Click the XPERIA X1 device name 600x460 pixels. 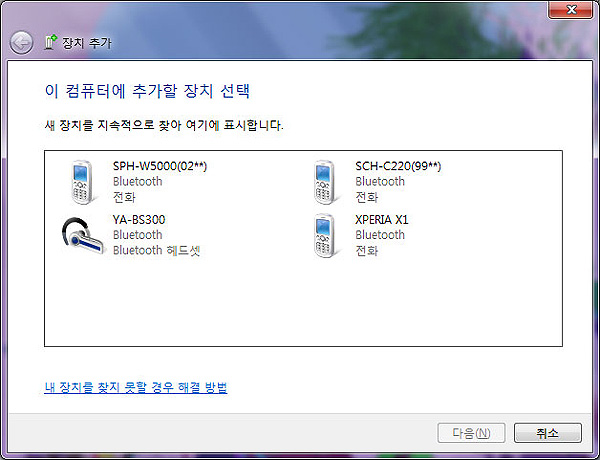point(382,220)
